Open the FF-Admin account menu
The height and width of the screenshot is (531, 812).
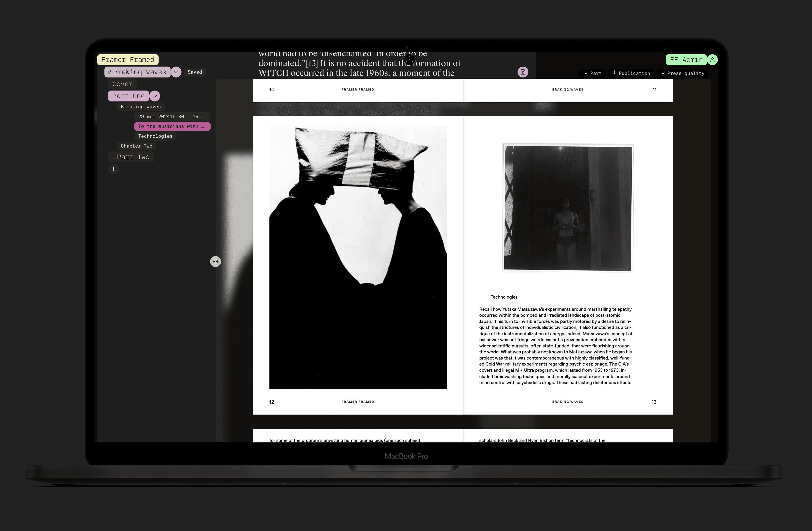coord(686,60)
